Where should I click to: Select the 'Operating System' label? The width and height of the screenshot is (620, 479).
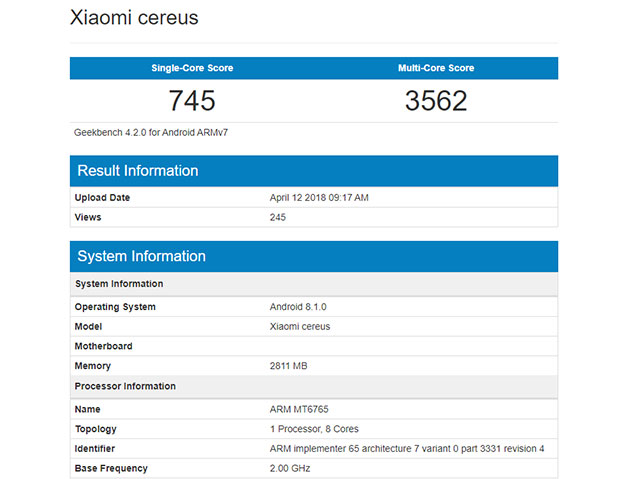[115, 307]
